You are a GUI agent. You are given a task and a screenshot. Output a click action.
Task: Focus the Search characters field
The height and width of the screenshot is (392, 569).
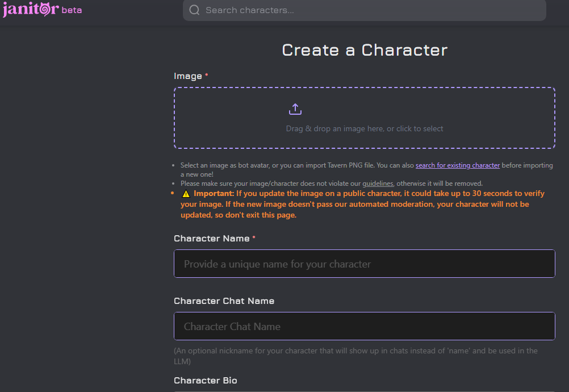[x=369, y=10]
